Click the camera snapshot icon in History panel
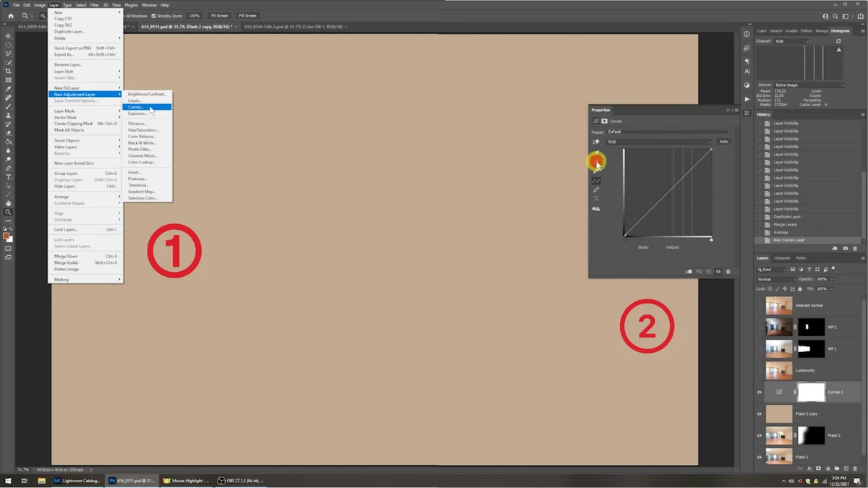Viewport: 868px width, 488px height. click(x=845, y=249)
